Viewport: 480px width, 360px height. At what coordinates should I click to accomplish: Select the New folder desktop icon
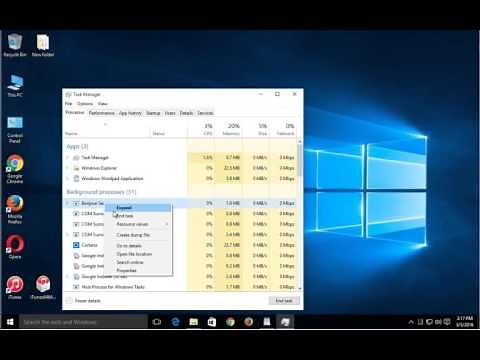click(43, 45)
